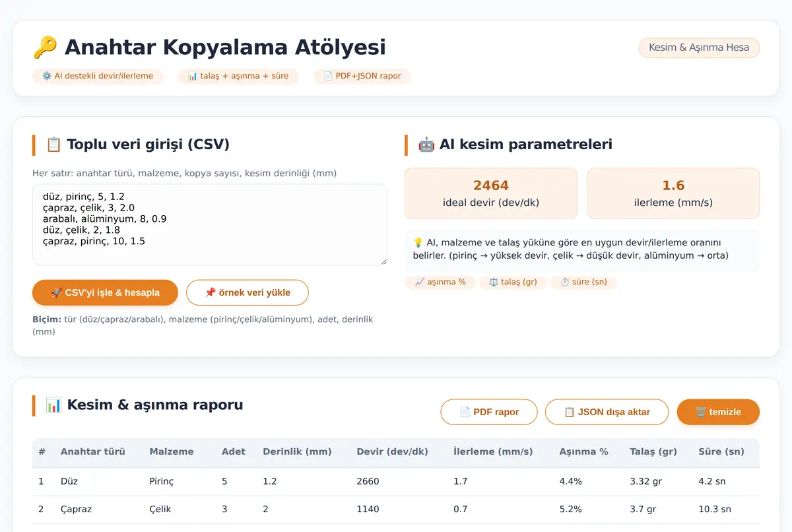
Task: Click AI destekli devir/ilerleme chip
Action: [x=98, y=76]
